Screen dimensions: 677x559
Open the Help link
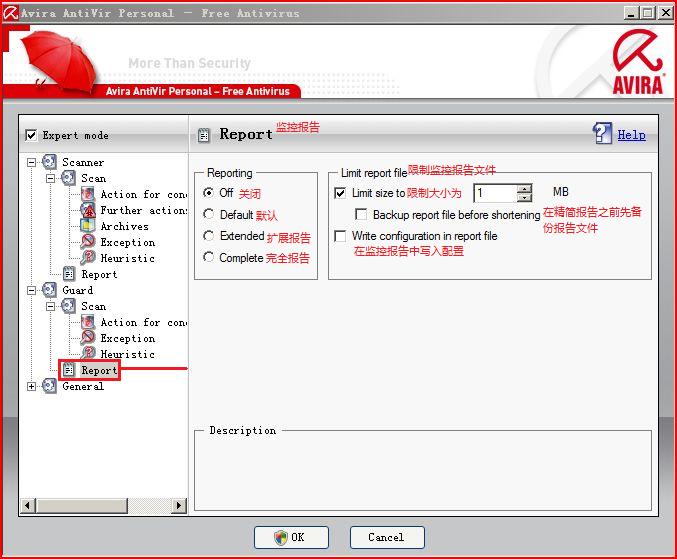pos(631,135)
